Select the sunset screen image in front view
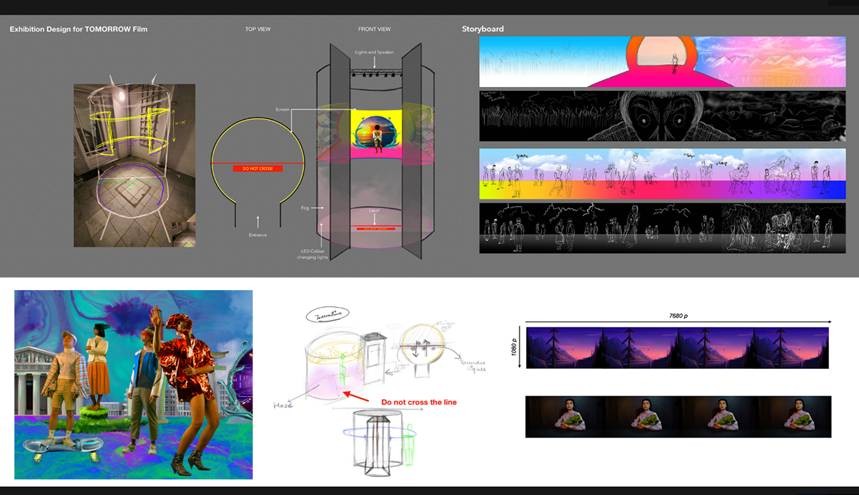Image resolution: width=859 pixels, height=495 pixels. pyautogui.click(x=377, y=133)
